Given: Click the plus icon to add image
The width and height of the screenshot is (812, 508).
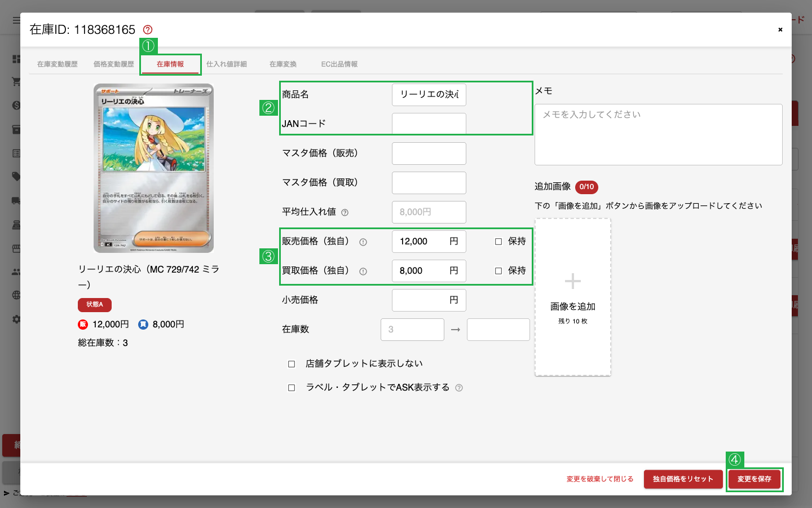Looking at the screenshot, I should (x=573, y=281).
